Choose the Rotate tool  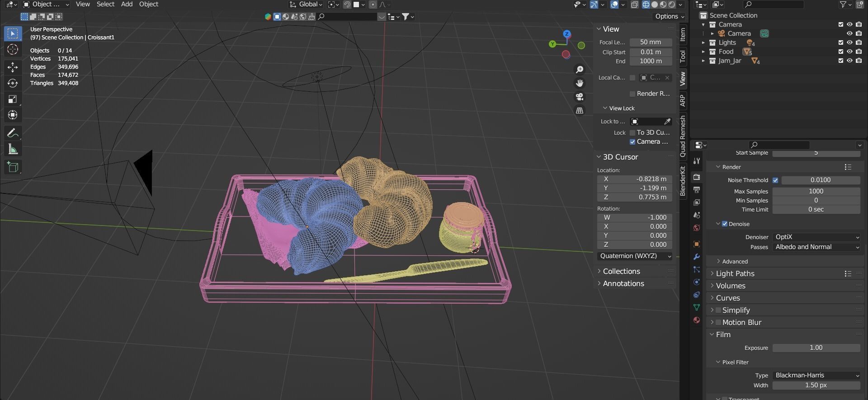click(13, 83)
